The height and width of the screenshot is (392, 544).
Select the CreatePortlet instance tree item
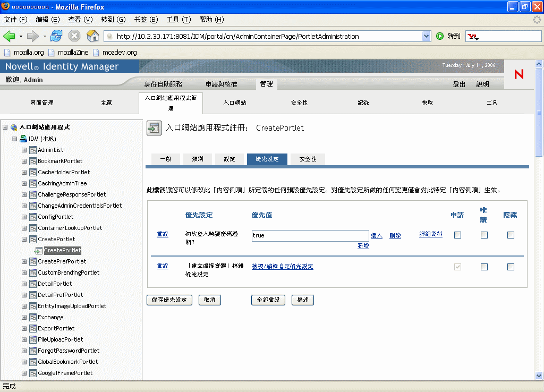(x=63, y=251)
